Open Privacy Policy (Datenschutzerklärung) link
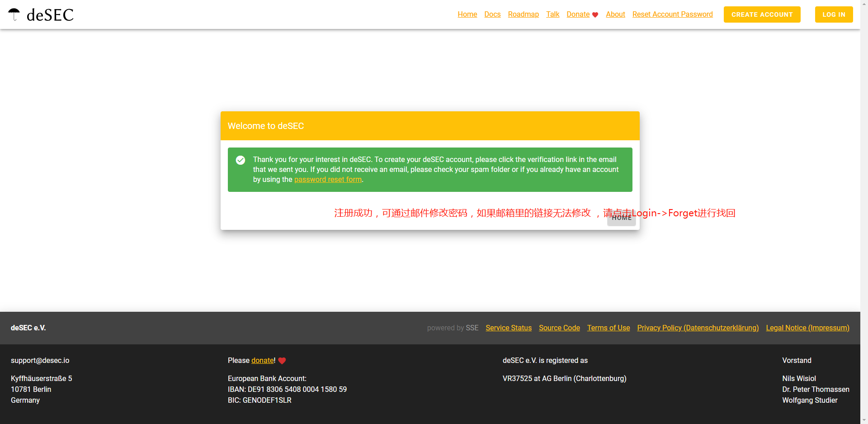This screenshot has width=868, height=424. (698, 328)
